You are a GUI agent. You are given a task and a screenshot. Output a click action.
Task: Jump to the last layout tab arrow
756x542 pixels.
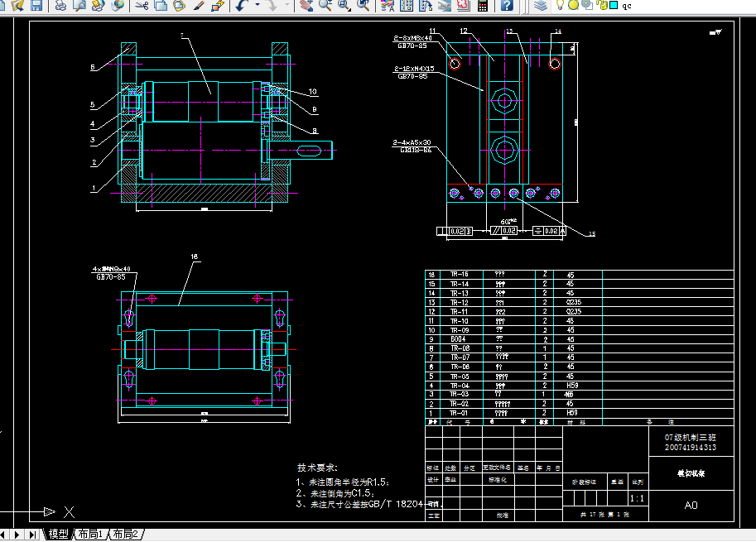[31, 535]
